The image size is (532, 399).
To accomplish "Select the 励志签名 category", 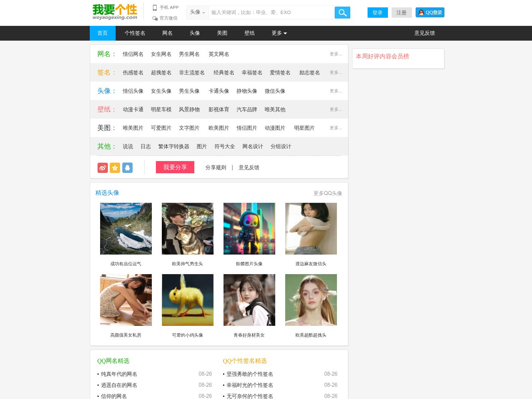I will (x=310, y=73).
